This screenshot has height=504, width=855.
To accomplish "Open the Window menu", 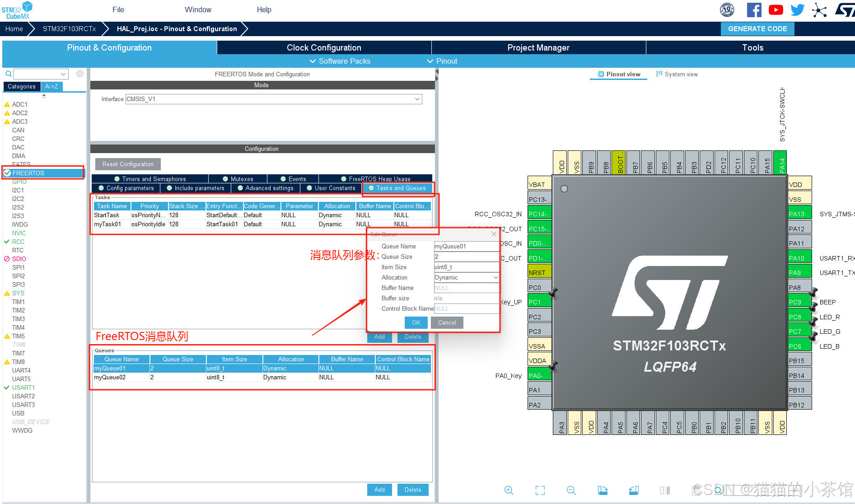I will 198,9.
